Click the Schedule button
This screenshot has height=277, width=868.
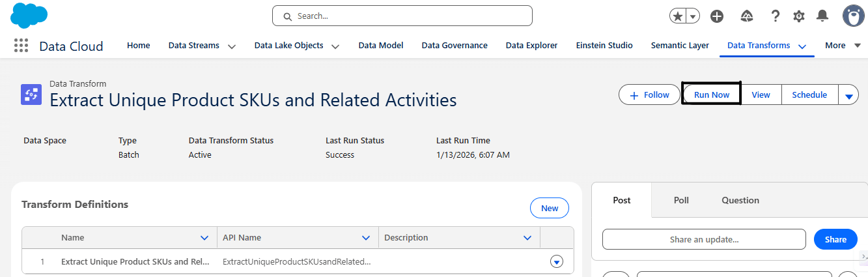tap(809, 95)
